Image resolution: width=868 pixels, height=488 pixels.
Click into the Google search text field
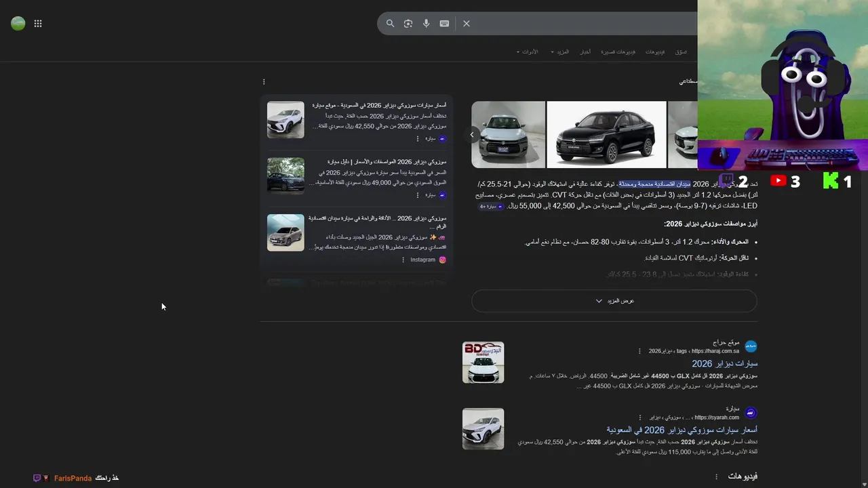pyautogui.click(x=583, y=23)
